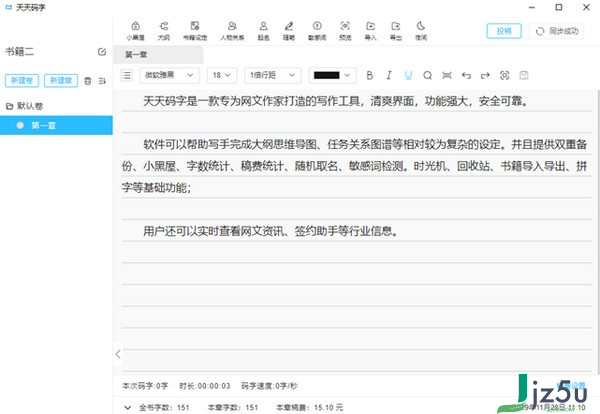Click the 投稿 submit button

pos(504,31)
